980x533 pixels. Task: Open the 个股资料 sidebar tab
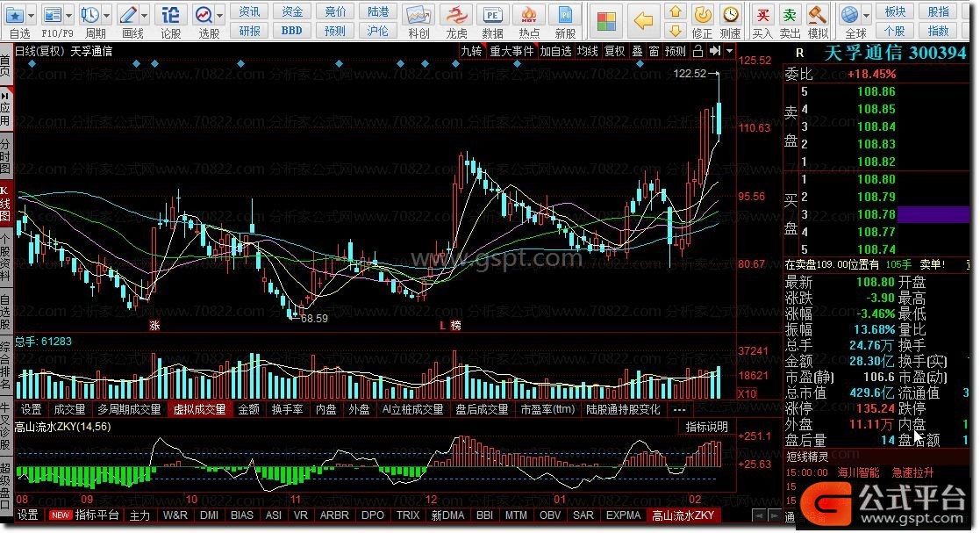click(5, 257)
